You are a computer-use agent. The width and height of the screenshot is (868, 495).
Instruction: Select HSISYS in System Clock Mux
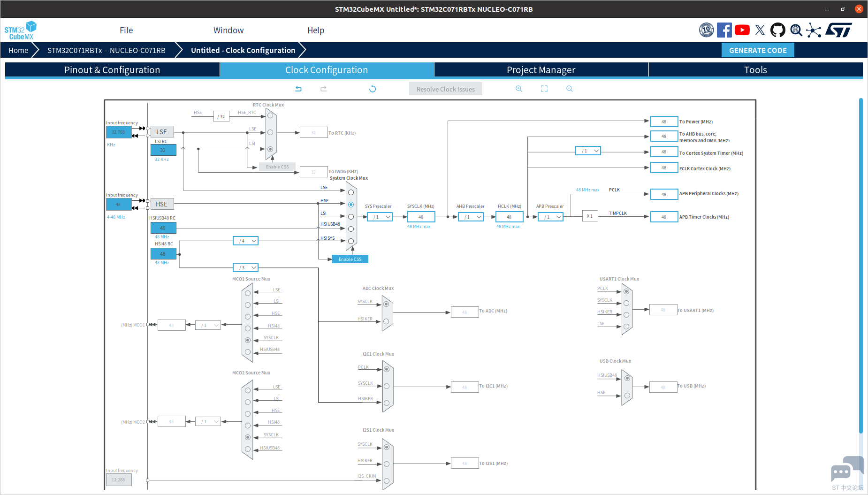(351, 241)
